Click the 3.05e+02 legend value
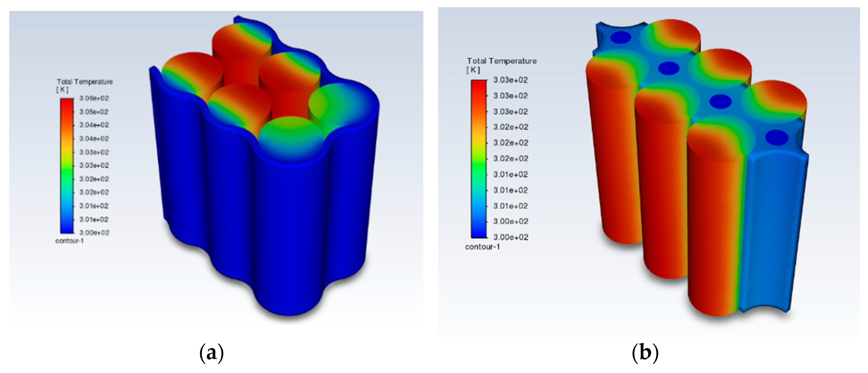 [x=94, y=112]
